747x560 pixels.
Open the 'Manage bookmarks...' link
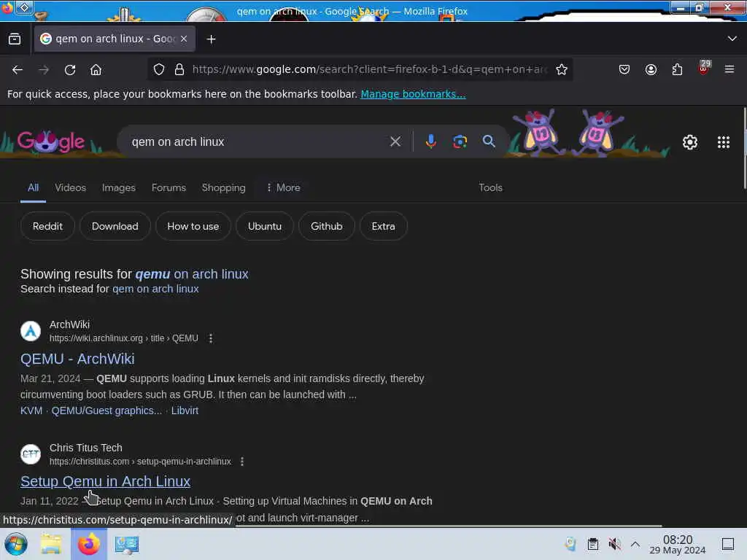click(x=413, y=94)
